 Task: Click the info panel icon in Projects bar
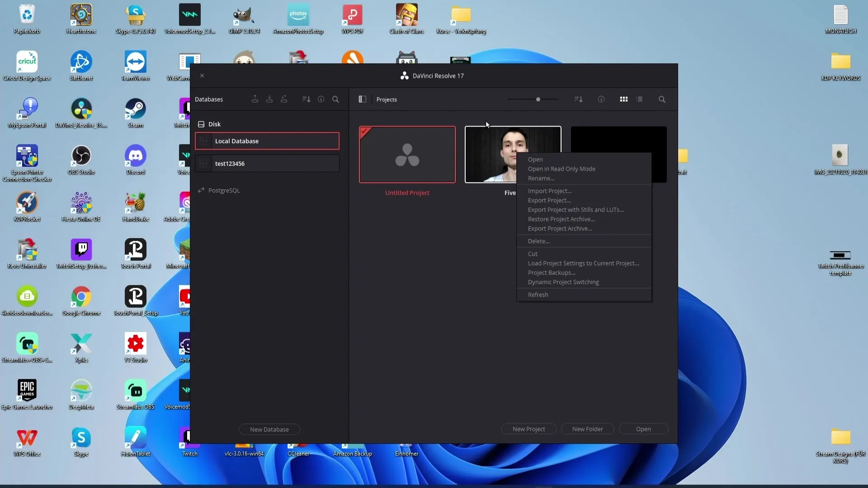coord(601,99)
